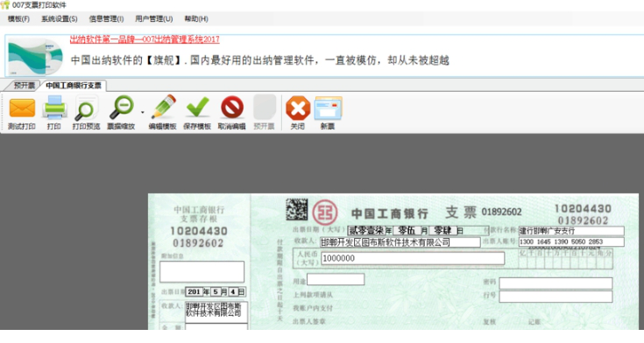Click 保存模板 green checkmark icon
Image resolution: width=644 pixels, height=343 pixels.
[197, 108]
